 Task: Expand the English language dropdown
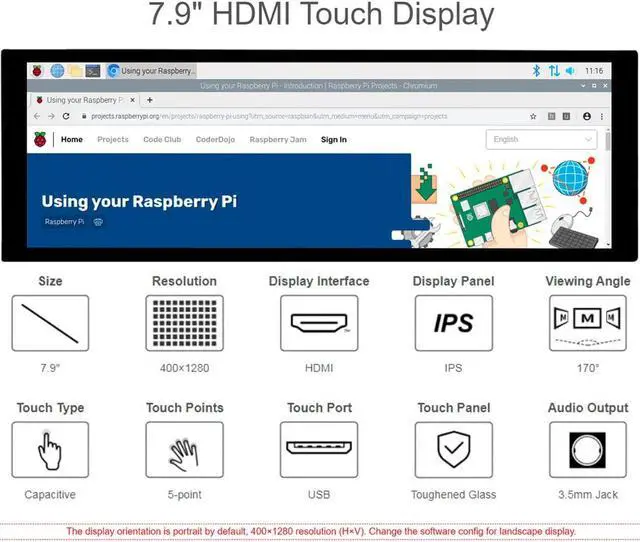pos(541,140)
